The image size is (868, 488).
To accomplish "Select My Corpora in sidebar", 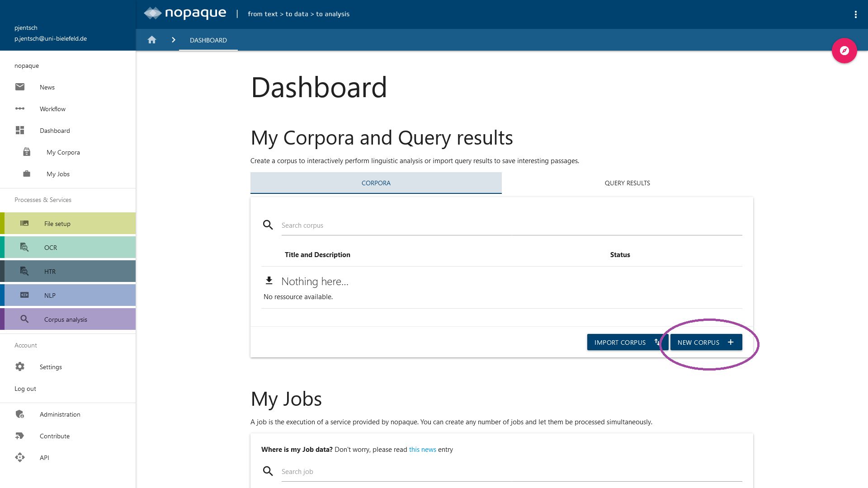I will pos(63,152).
